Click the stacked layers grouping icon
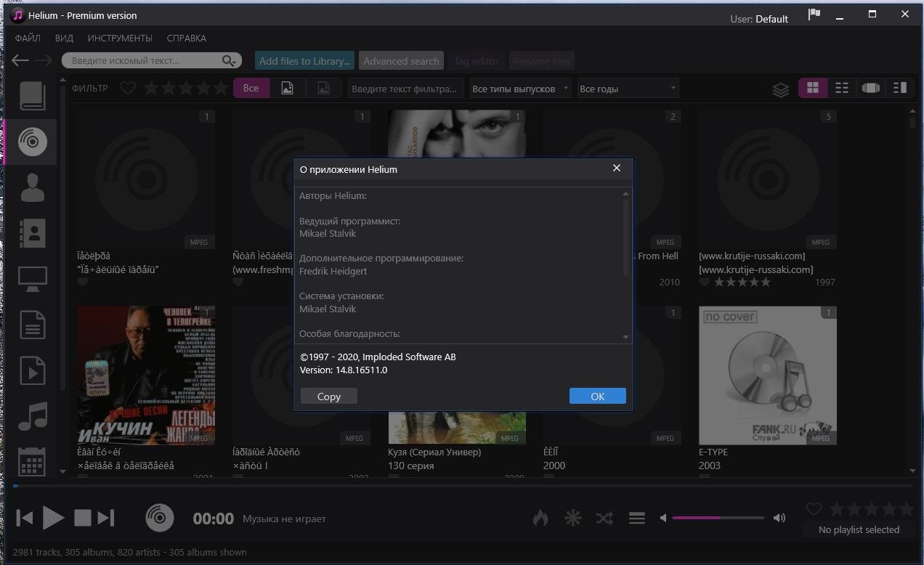This screenshot has height=565, width=924. tap(781, 89)
